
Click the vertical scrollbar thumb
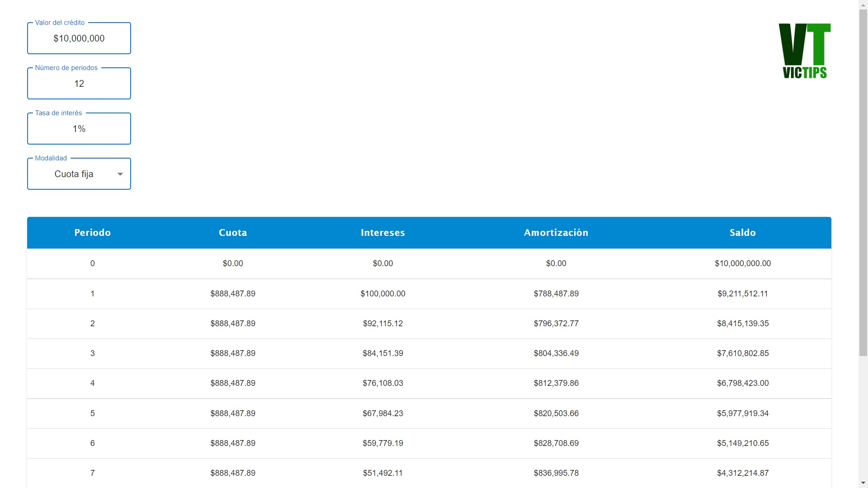click(x=863, y=182)
